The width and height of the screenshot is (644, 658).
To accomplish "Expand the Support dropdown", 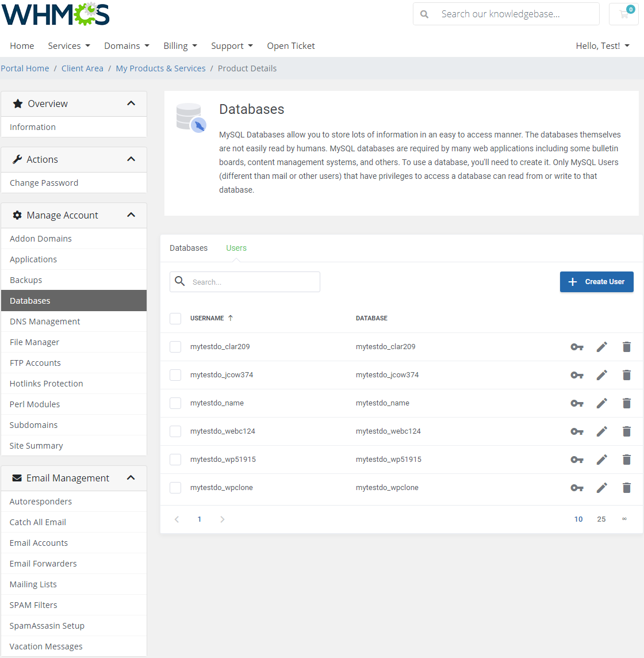I will [x=232, y=46].
